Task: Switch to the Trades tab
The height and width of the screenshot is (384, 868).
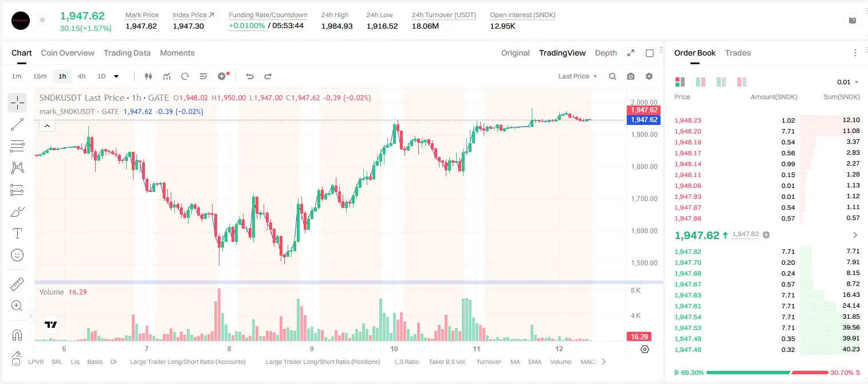Action: tap(738, 53)
